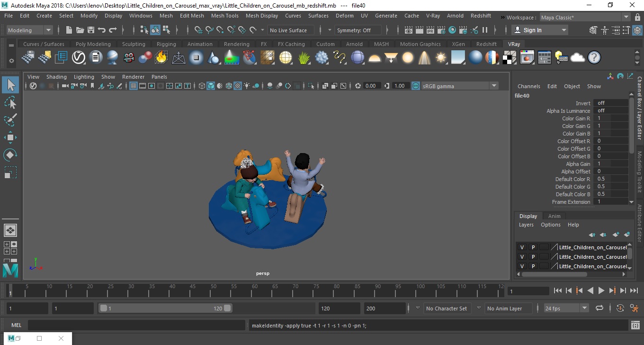644x345 pixels.
Task: Click the No Live Surface field
Action: (291, 30)
